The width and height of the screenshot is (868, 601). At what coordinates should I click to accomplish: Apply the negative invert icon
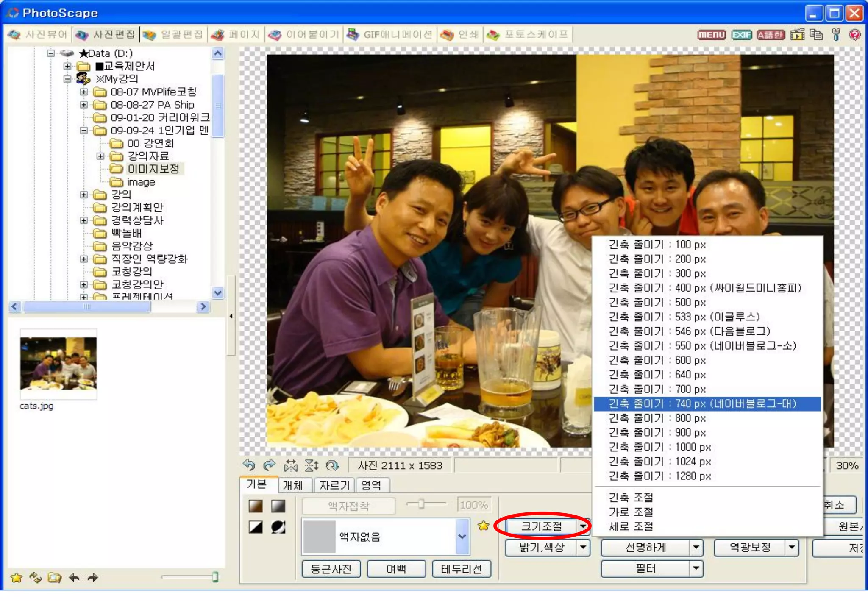tap(278, 527)
